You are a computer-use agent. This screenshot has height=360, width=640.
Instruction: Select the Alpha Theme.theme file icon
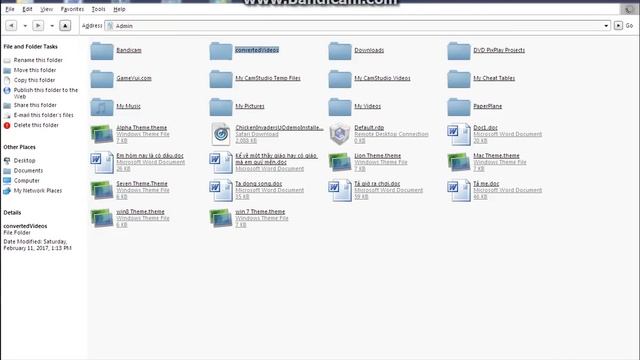point(102,134)
